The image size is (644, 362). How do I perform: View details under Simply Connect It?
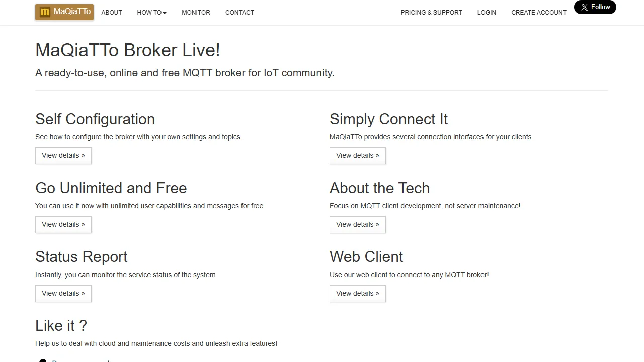point(357,155)
